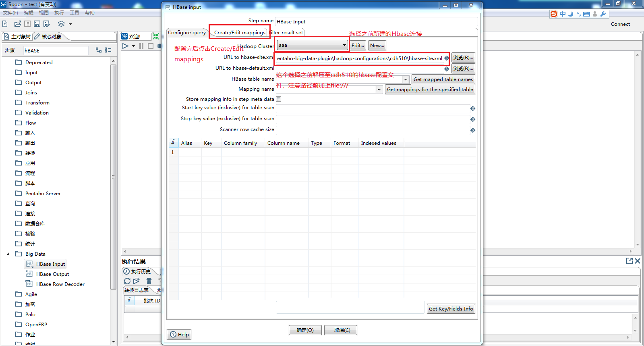644x346 pixels.
Task: Click the variable icon for Stop key value
Action: [x=473, y=119]
